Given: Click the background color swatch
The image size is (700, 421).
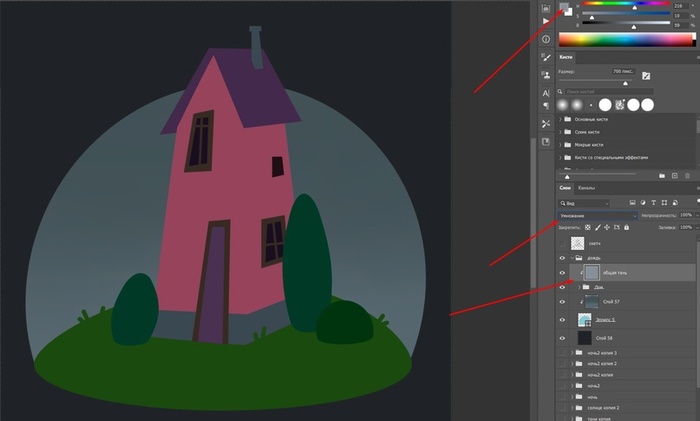Looking at the screenshot, I should 570,13.
